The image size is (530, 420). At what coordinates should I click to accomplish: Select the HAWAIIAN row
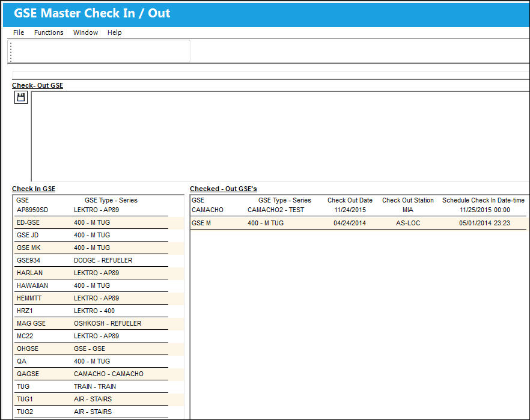tap(91, 285)
